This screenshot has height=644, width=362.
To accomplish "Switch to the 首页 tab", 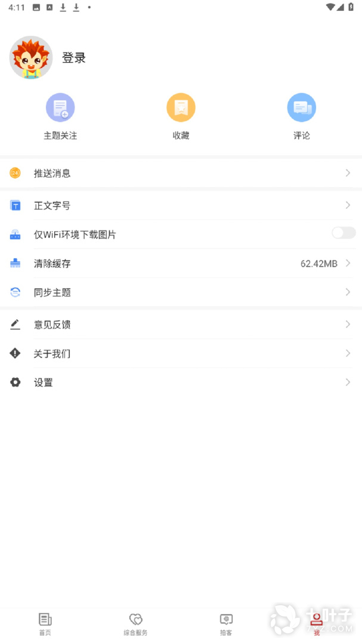I will 45,623.
